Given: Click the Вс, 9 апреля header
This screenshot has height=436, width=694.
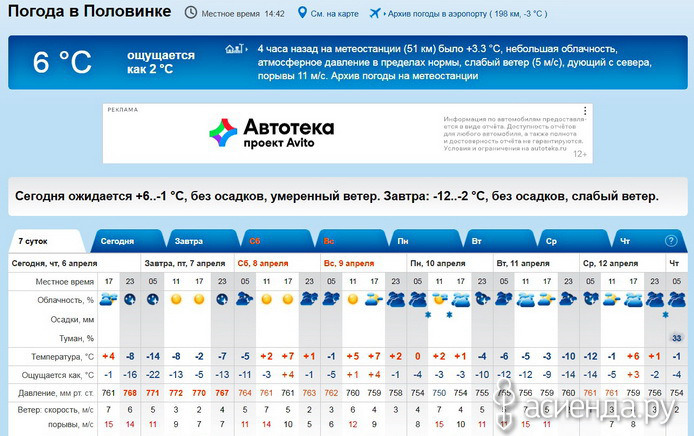Looking at the screenshot, I should coord(349,263).
